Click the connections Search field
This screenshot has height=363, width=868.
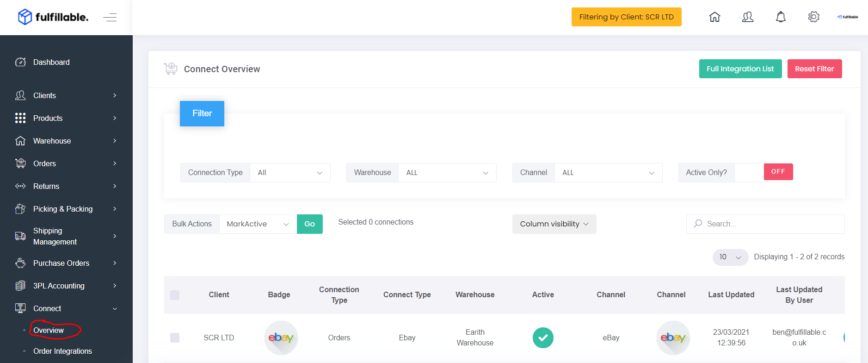point(765,224)
